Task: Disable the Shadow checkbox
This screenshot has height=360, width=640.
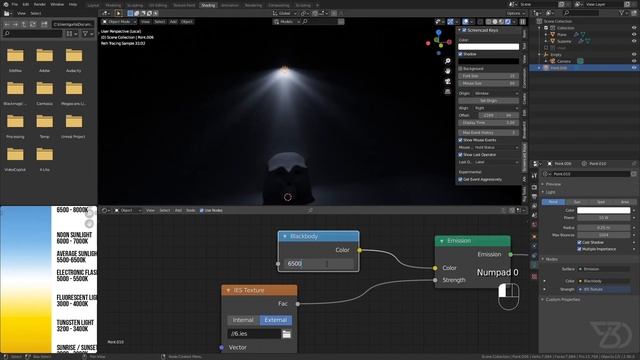Action: click(x=460, y=54)
